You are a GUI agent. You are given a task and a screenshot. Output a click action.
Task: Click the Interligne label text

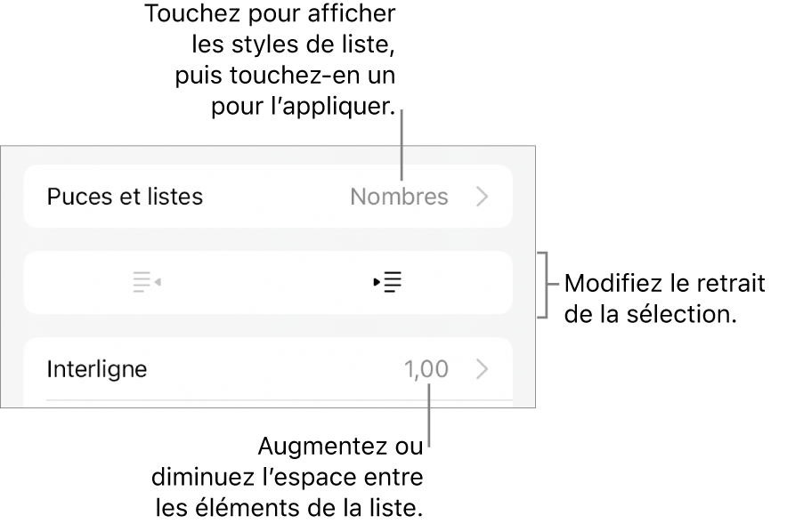97,368
